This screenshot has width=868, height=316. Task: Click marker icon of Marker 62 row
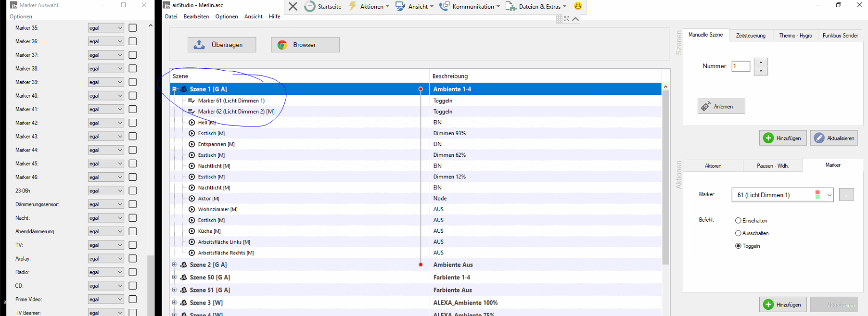(191, 112)
